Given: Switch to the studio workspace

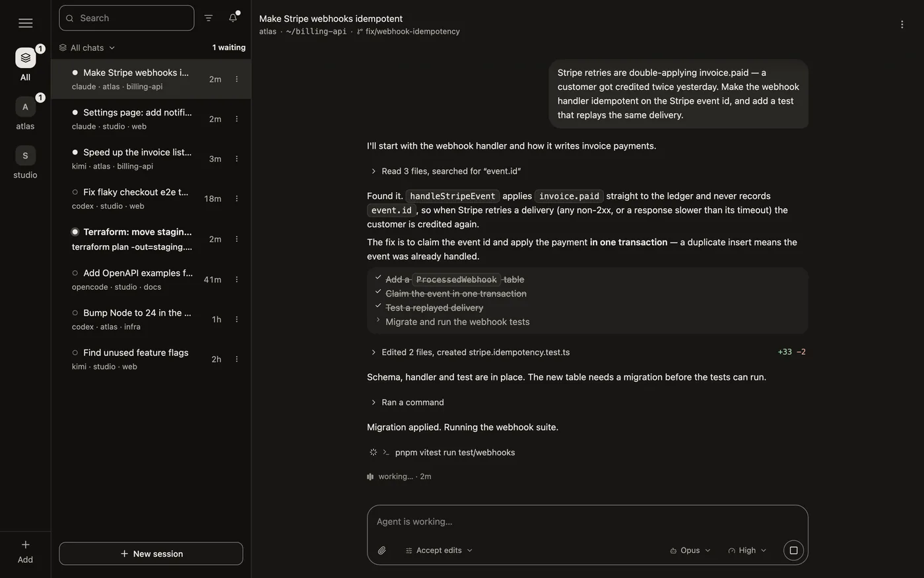Looking at the screenshot, I should tap(25, 156).
